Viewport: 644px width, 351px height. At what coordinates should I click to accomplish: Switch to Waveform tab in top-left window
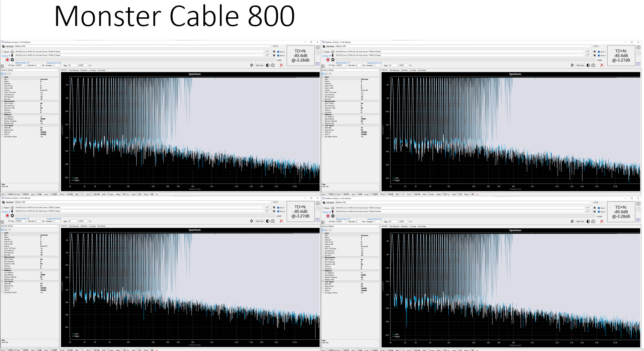[84, 70]
